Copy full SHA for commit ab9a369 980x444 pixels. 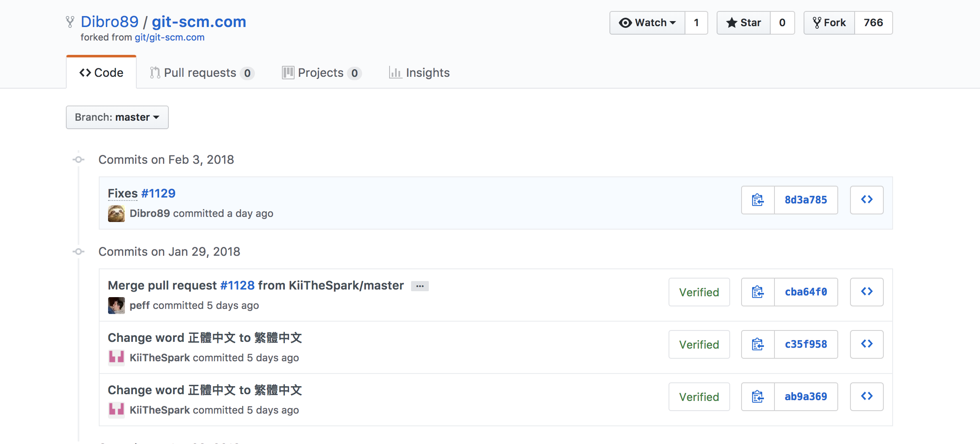pyautogui.click(x=758, y=397)
